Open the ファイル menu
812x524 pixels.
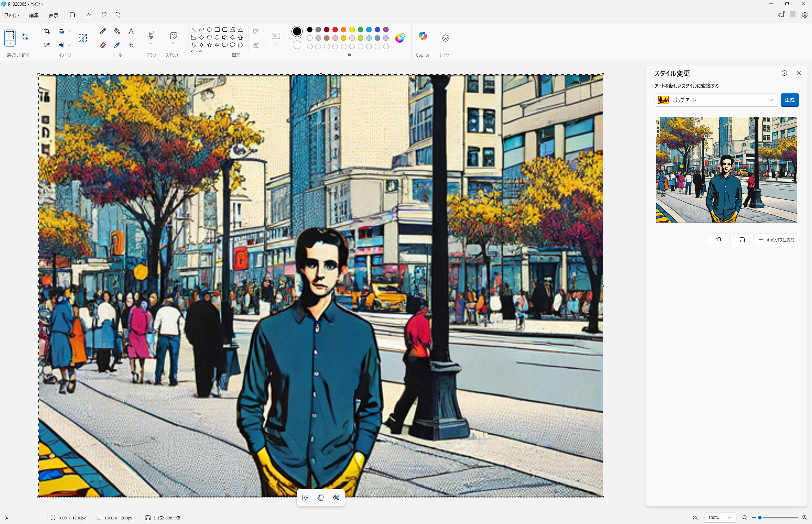[x=12, y=15]
